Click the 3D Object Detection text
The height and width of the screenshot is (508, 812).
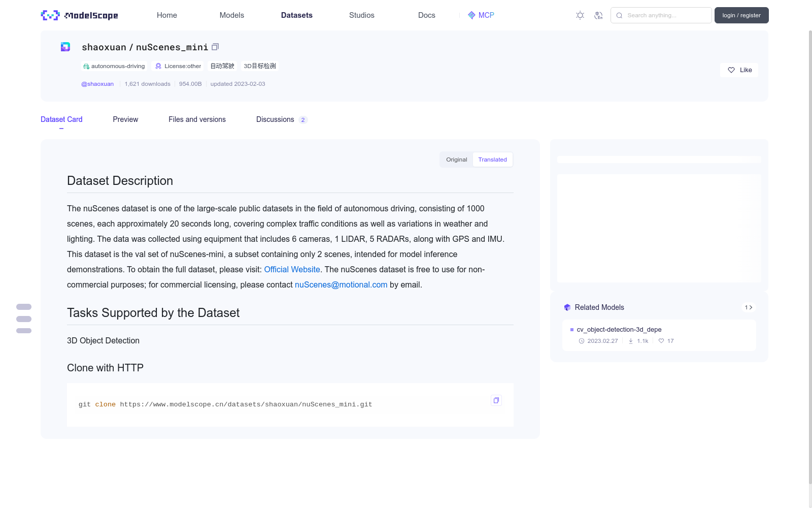pos(103,340)
